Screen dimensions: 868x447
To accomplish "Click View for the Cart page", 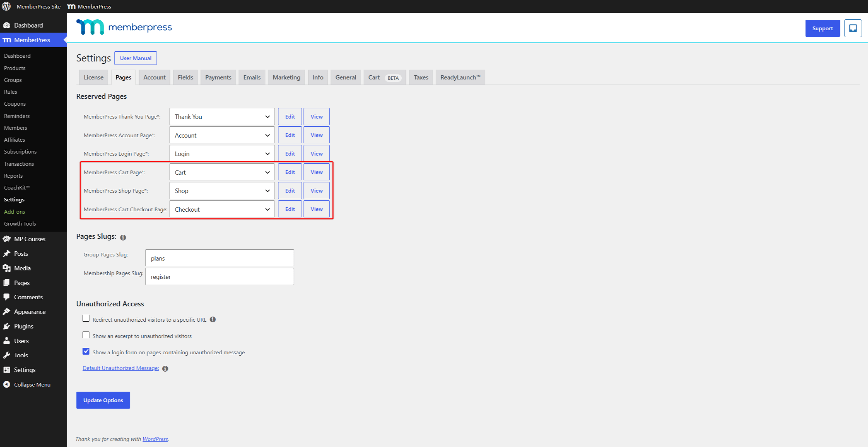I will (x=317, y=172).
